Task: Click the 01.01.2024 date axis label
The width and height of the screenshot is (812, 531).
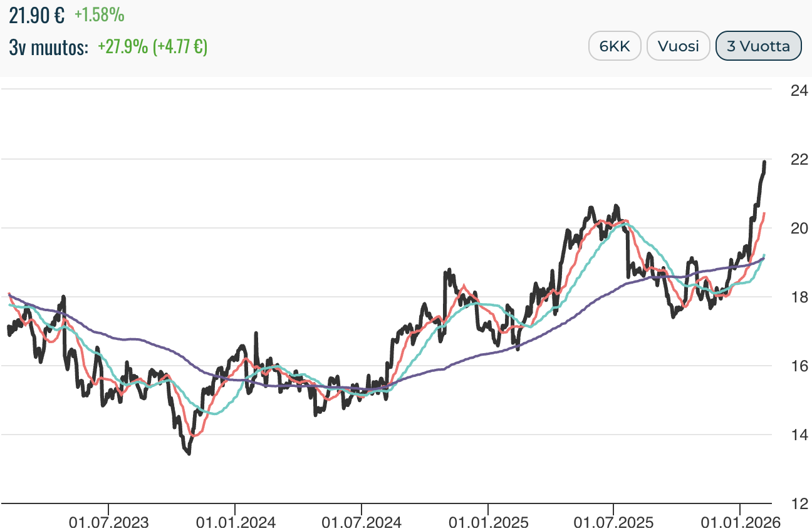Action: 235,522
